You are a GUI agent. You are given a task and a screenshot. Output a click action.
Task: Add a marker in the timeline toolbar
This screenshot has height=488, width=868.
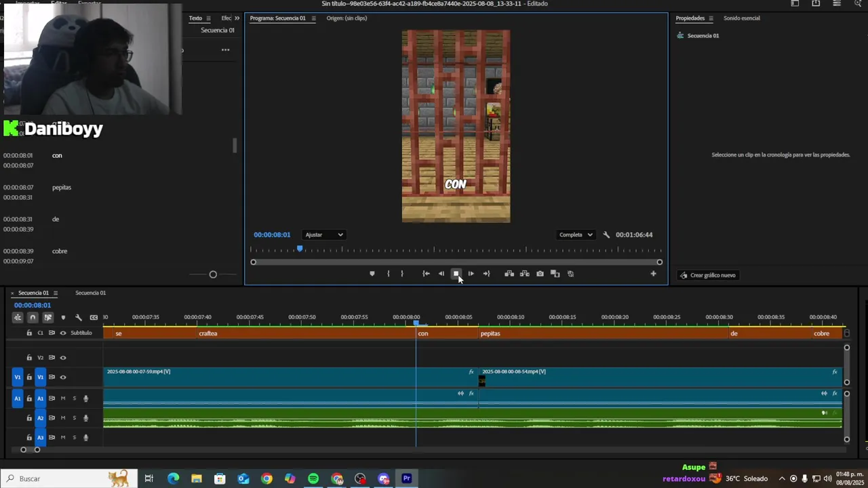(x=63, y=317)
